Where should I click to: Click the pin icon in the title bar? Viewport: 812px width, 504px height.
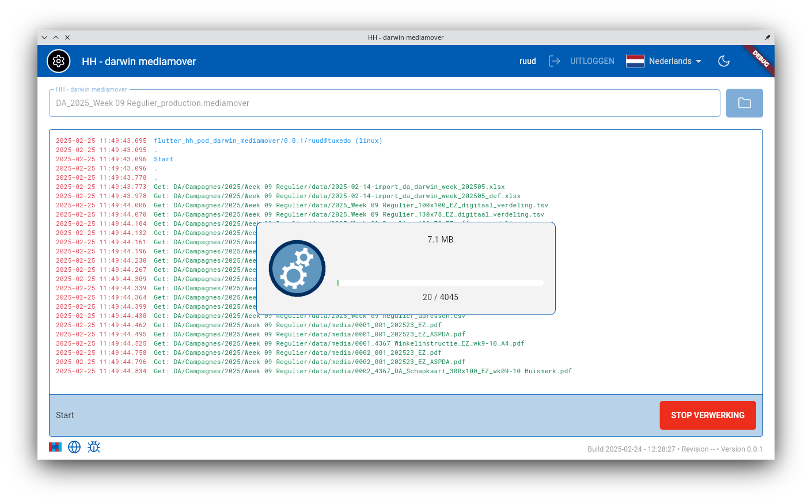[767, 37]
